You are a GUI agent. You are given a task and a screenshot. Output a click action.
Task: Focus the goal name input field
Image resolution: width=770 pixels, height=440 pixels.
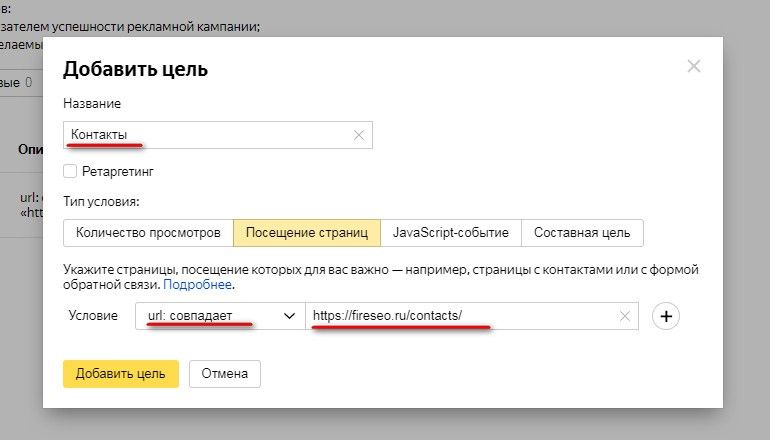click(210, 135)
